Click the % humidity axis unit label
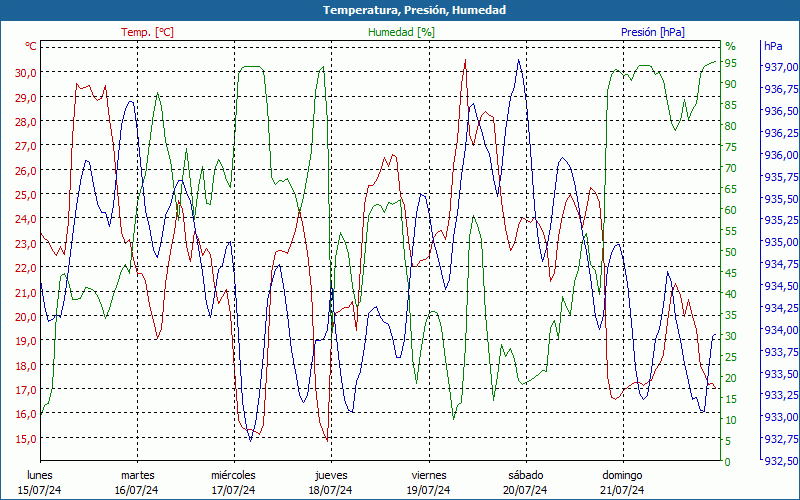Viewport: 800px width, 500px height. 731,46
